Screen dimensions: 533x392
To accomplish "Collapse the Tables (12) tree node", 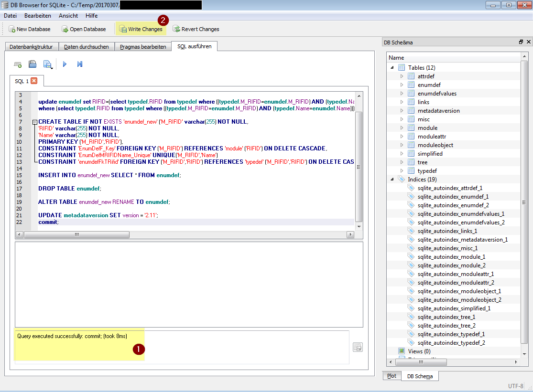I will pos(392,68).
